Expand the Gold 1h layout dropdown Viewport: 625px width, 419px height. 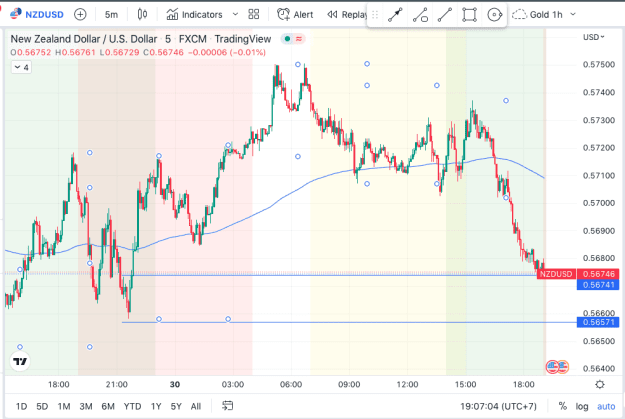[573, 15]
